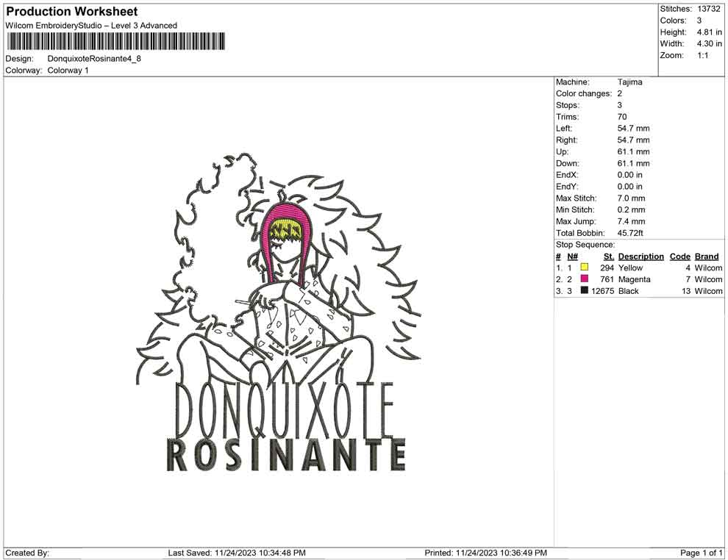Click the Left value '54.7 mm'
728x560 pixels.
[633, 128]
